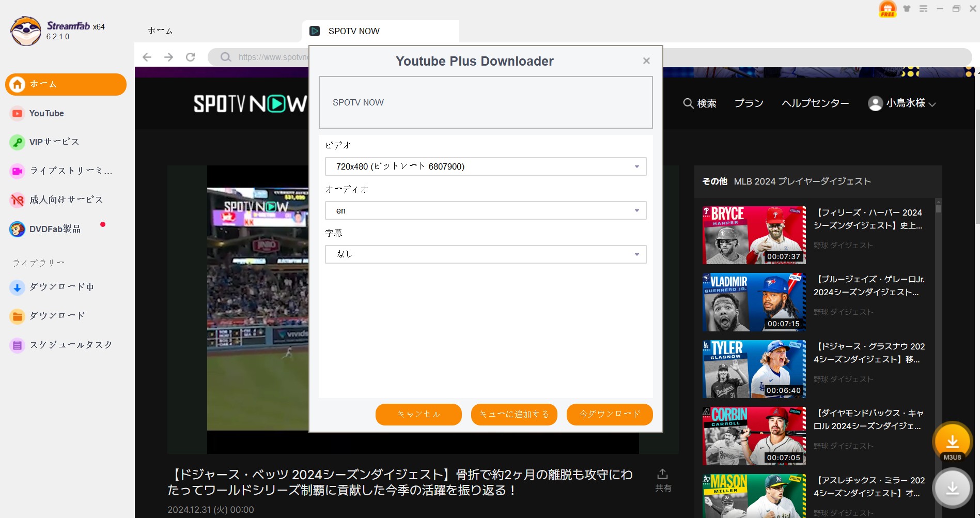Open the Corbin Carroll digest thumbnail
The image size is (980, 518).
pyautogui.click(x=754, y=436)
